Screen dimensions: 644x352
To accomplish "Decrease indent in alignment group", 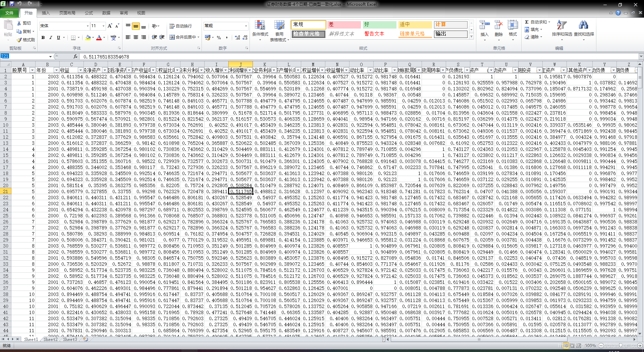I will coord(154,37).
